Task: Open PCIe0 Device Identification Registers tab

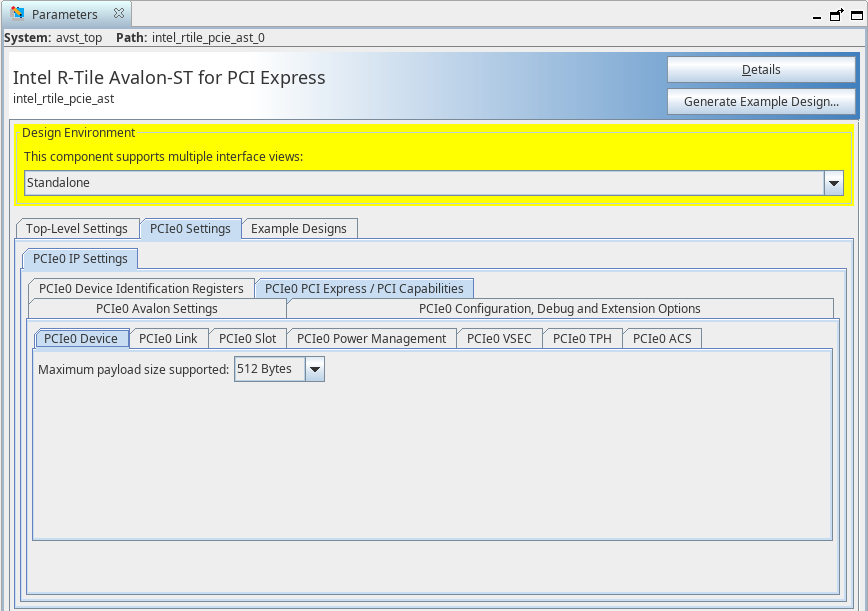Action: click(141, 288)
